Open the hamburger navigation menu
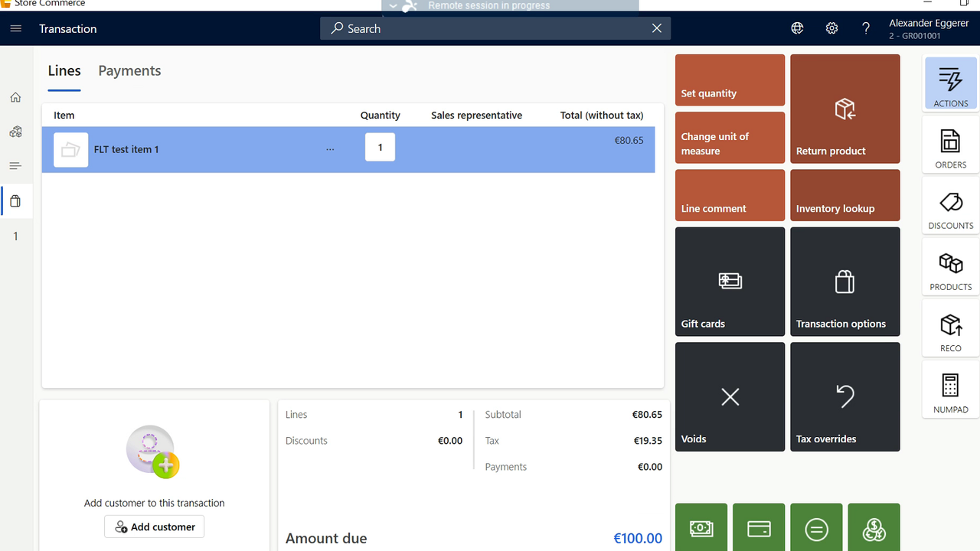 16,28
